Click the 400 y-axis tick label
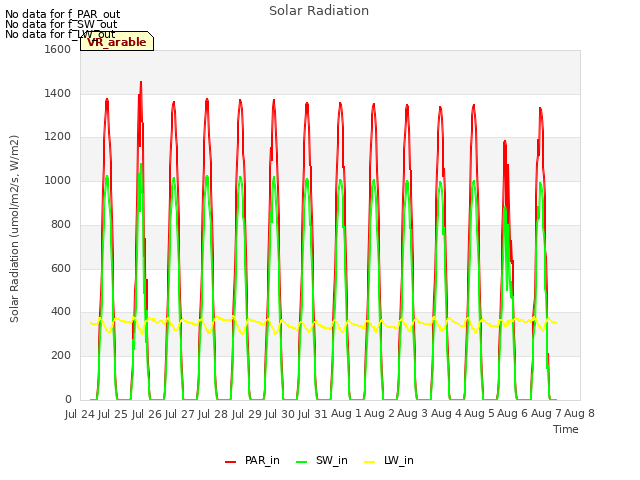Viewport: 640px width, 480px height. click(x=61, y=312)
